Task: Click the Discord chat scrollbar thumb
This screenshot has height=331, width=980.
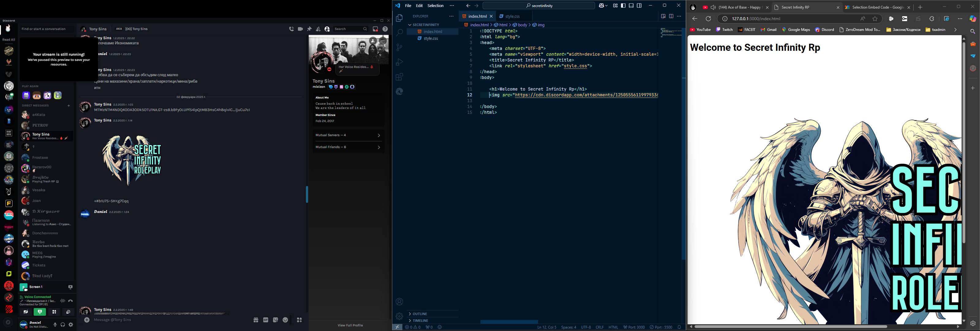Action: coord(307,194)
